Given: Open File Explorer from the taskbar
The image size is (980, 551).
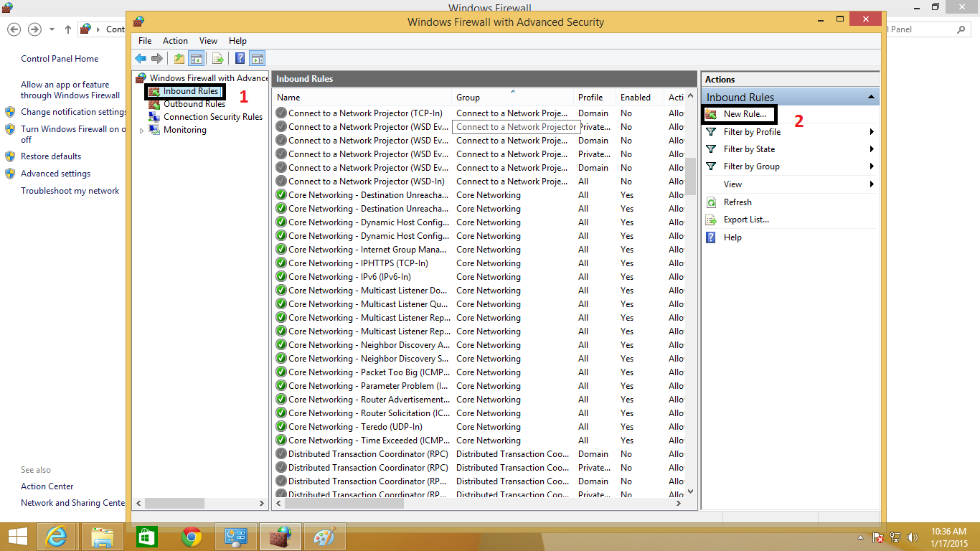Looking at the screenshot, I should tap(102, 537).
